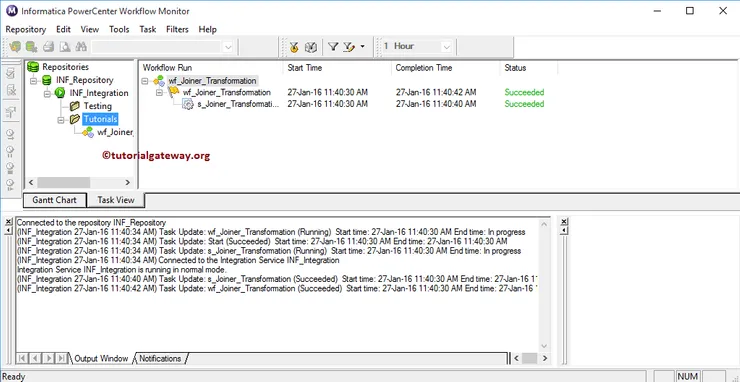Screen dimensions: 740x382
Task: Open the Tools menu
Action: click(x=119, y=29)
